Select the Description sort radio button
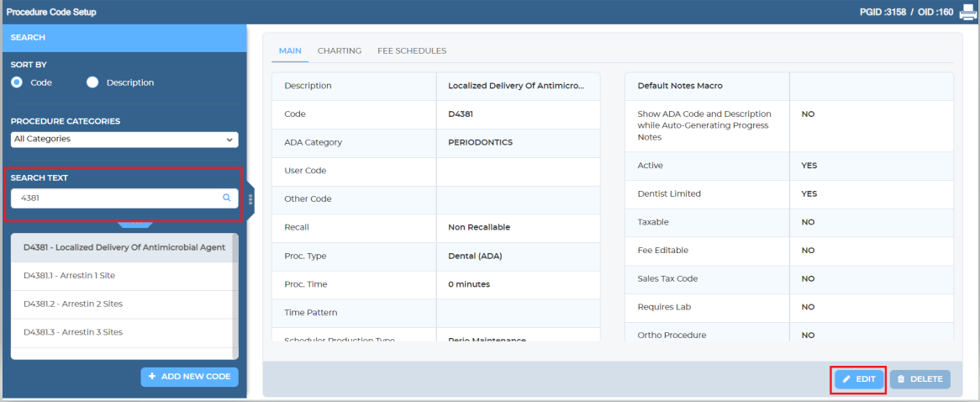 (92, 82)
